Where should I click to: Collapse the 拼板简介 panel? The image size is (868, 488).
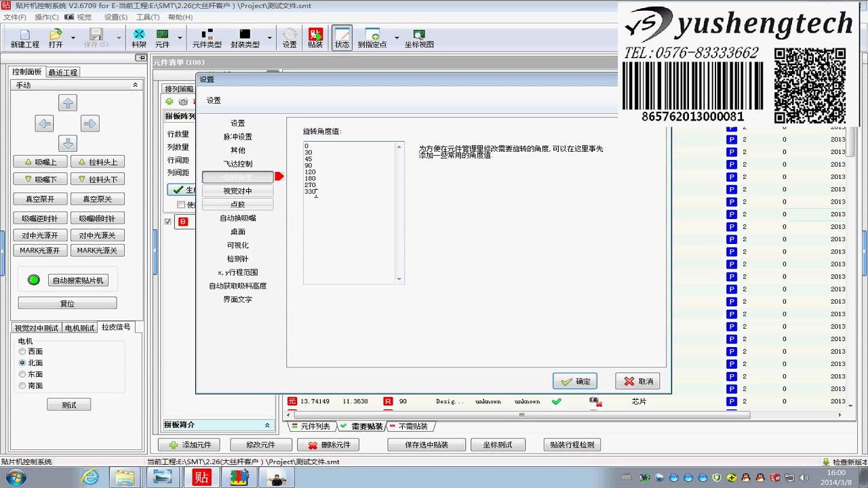267,425
